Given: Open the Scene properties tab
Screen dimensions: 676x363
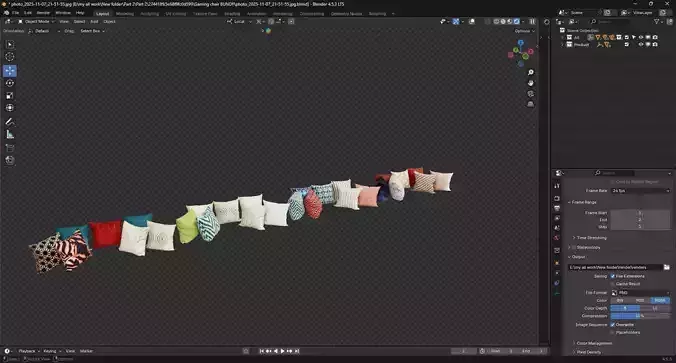Looking at the screenshot, I should click(x=557, y=228).
